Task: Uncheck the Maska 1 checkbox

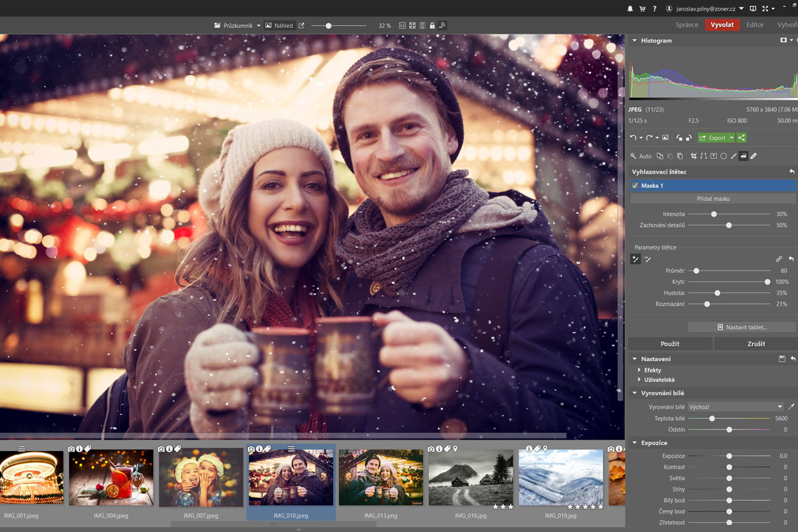Action: [x=635, y=186]
